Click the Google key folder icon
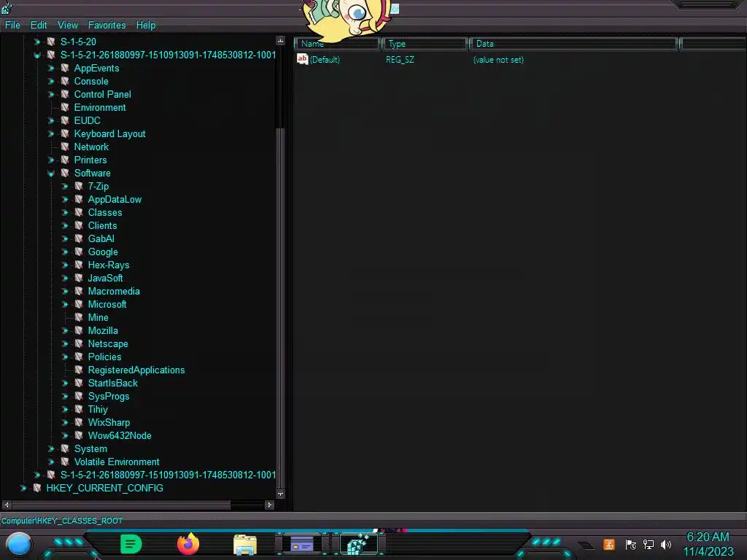This screenshot has width=747, height=560. pyautogui.click(x=79, y=252)
